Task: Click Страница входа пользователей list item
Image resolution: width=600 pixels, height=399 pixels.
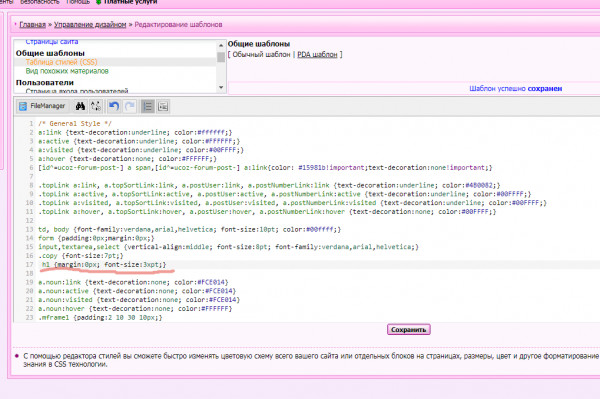Action: (77, 91)
